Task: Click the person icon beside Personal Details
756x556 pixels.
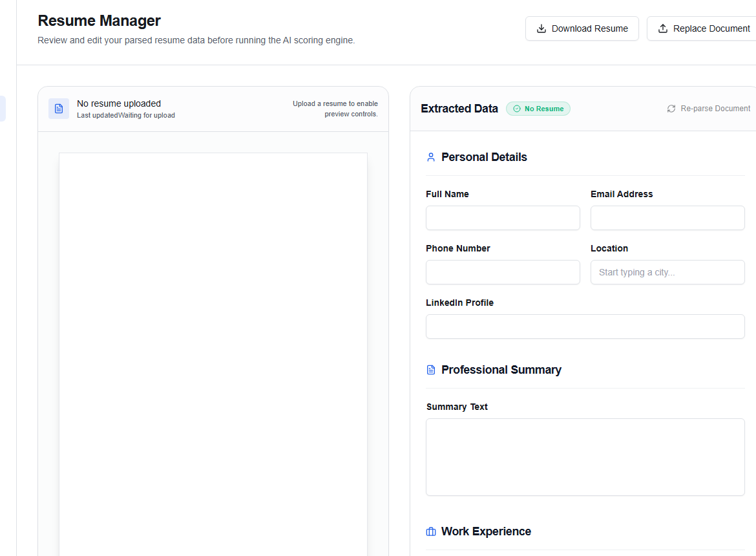Action: (x=431, y=157)
